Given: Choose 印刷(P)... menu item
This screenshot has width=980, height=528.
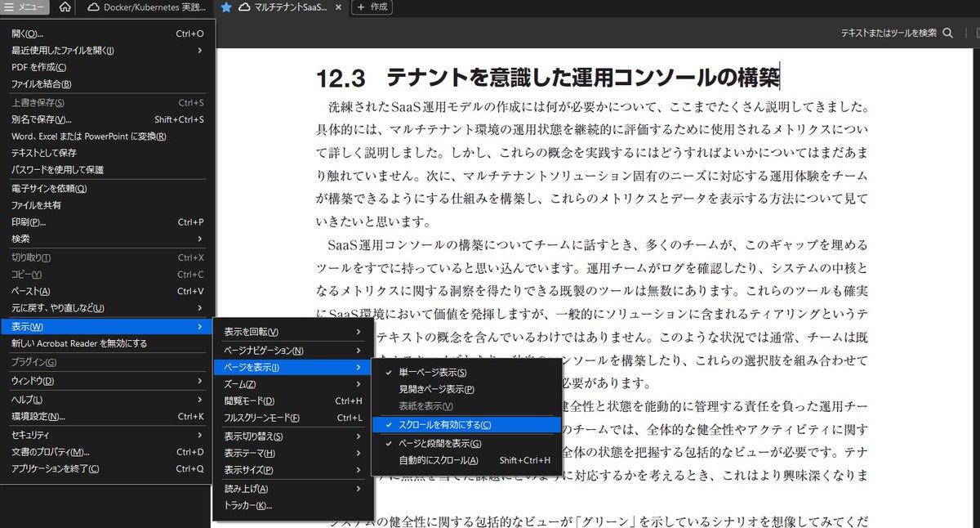Looking at the screenshot, I should (108, 222).
